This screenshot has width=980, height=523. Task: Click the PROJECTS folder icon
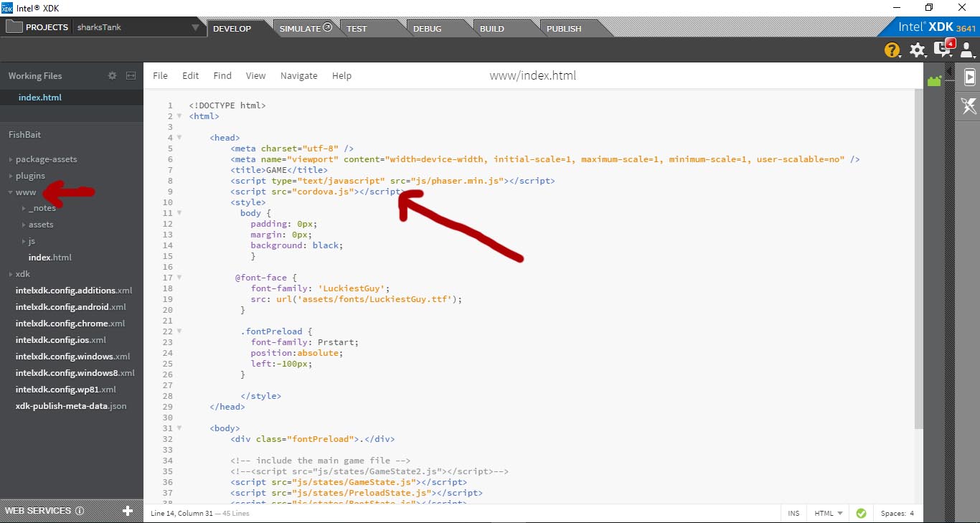14,27
